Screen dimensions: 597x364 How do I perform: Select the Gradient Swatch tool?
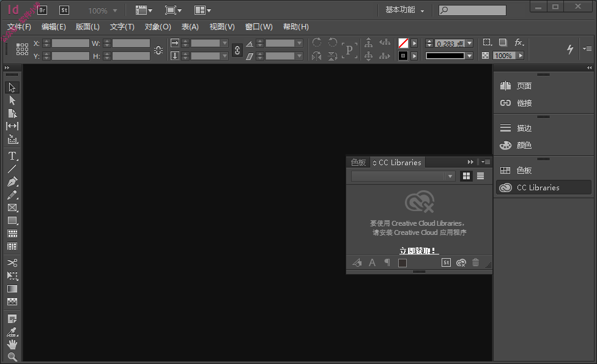pos(12,289)
